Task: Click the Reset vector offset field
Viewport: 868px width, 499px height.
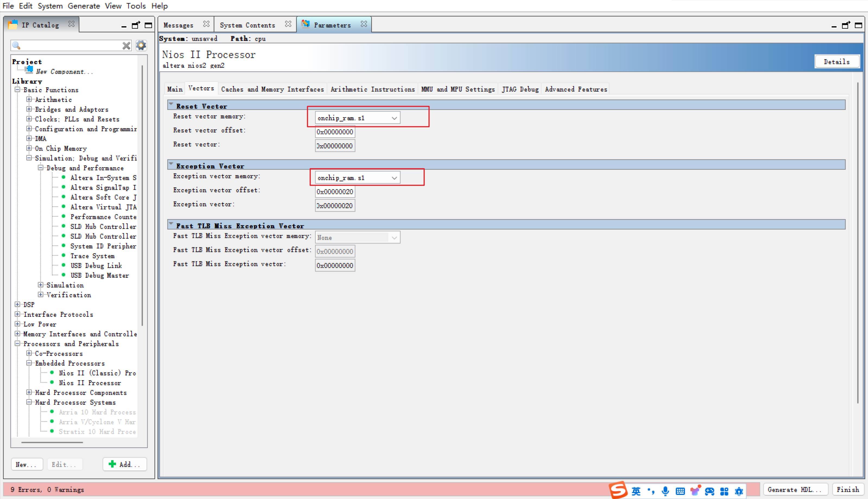Action: point(335,132)
